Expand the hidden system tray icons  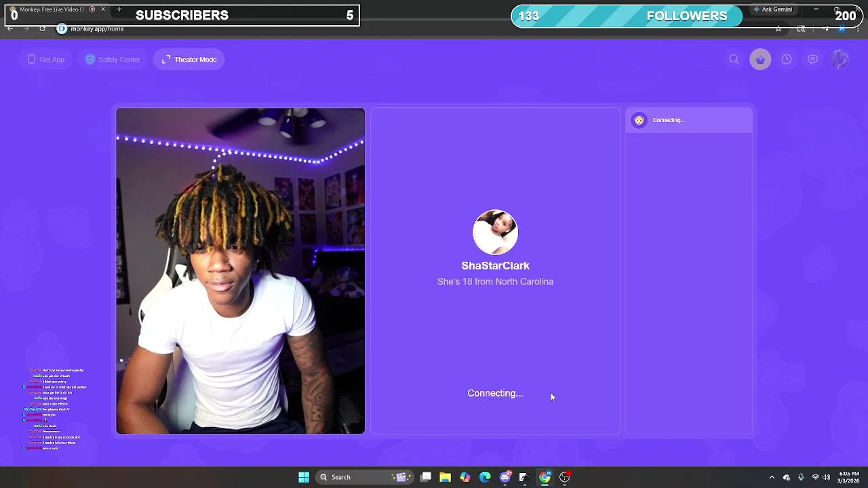tap(772, 477)
